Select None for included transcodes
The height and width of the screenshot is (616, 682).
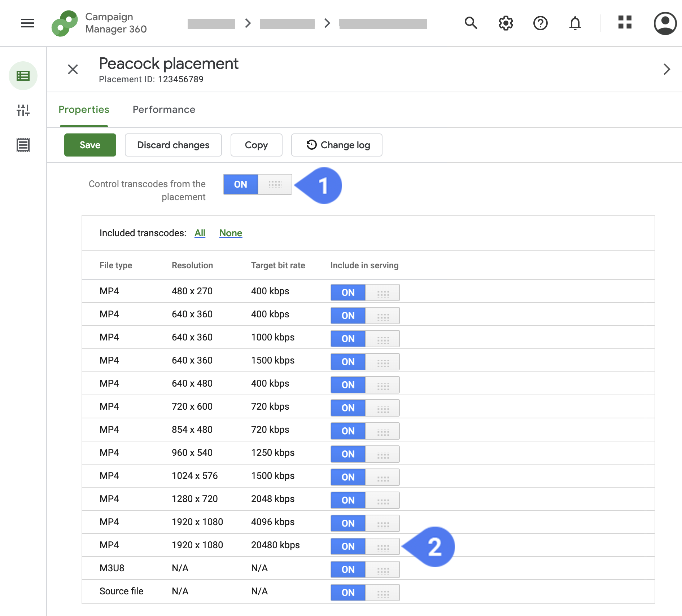(231, 233)
